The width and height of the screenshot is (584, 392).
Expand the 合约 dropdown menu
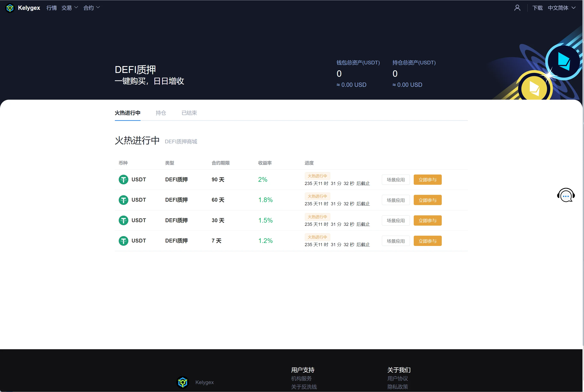point(92,8)
